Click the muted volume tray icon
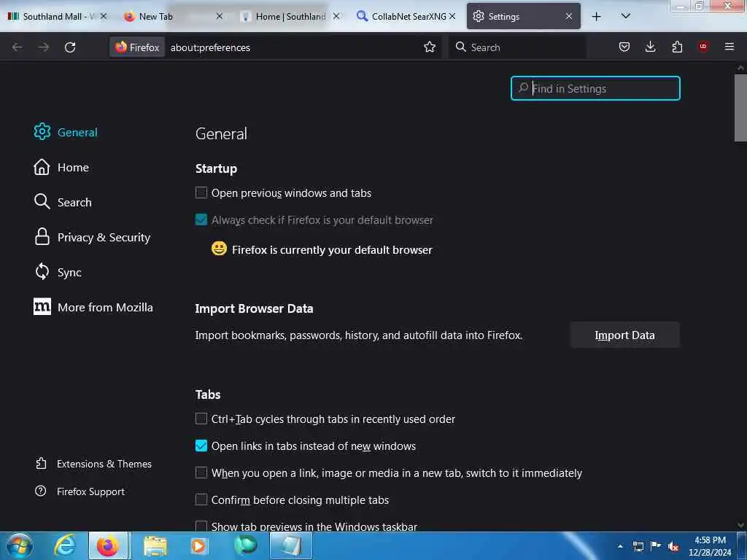The height and width of the screenshot is (560, 747). (673, 547)
